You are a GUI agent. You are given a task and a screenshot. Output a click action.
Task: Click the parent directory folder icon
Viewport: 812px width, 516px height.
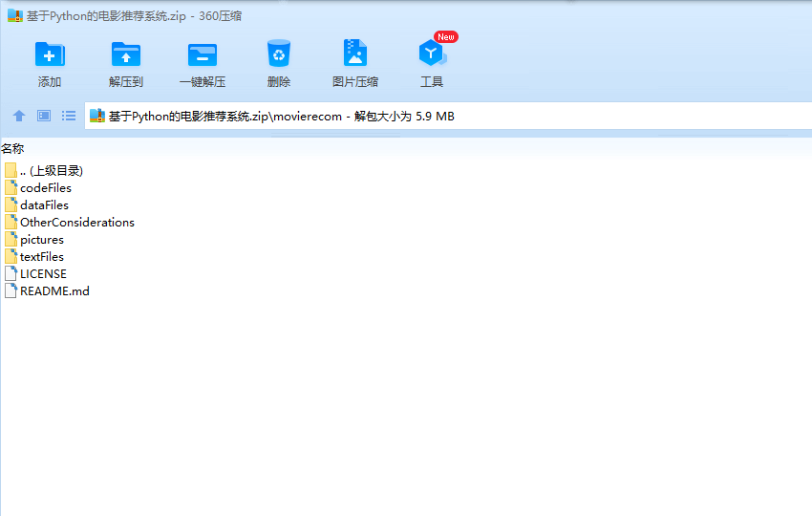(11, 170)
